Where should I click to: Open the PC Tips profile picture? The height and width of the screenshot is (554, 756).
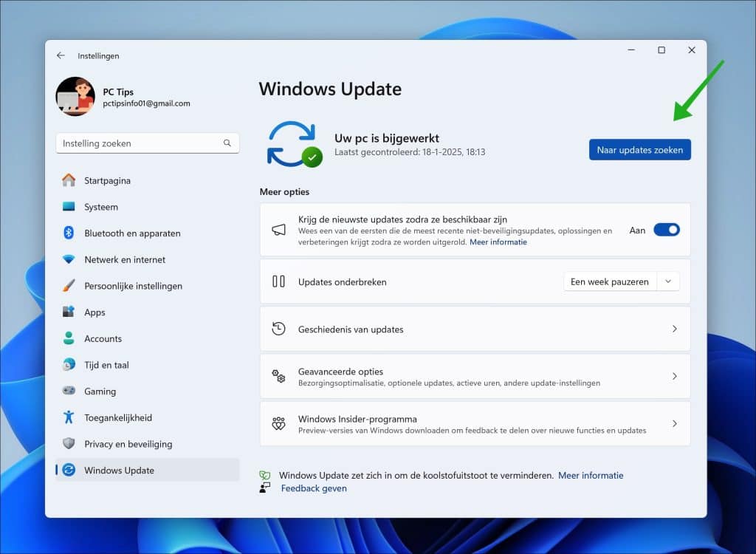pyautogui.click(x=75, y=97)
